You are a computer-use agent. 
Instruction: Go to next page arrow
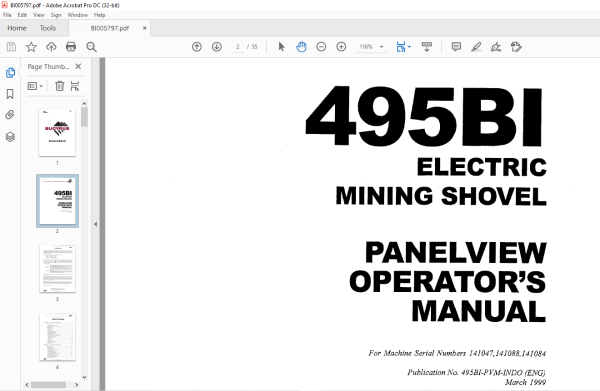pos(217,47)
